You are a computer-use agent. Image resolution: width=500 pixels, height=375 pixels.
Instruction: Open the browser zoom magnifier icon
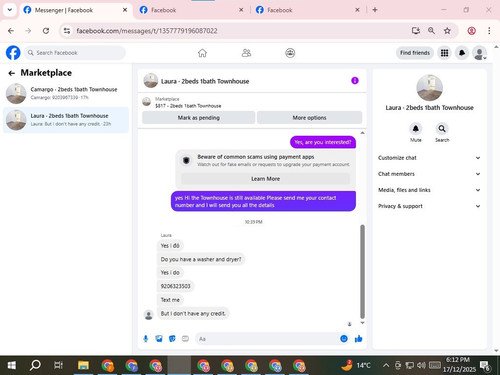coord(431,31)
